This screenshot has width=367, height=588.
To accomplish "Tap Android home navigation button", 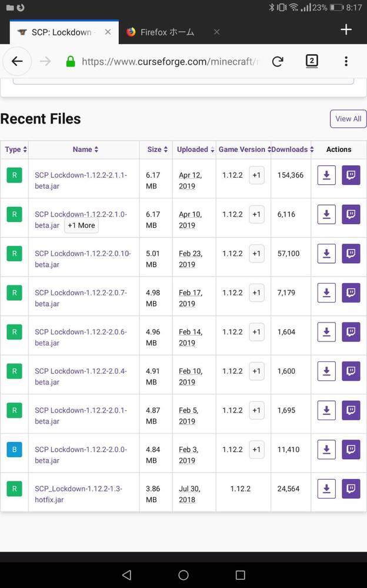I will [183, 575].
